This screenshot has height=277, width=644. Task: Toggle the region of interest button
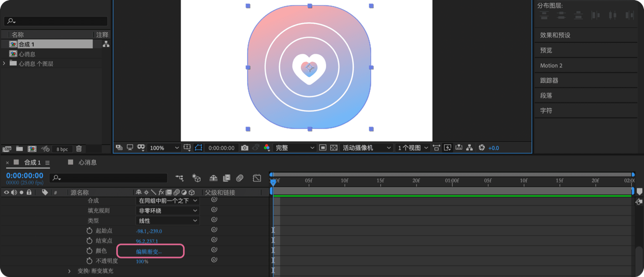(198, 148)
